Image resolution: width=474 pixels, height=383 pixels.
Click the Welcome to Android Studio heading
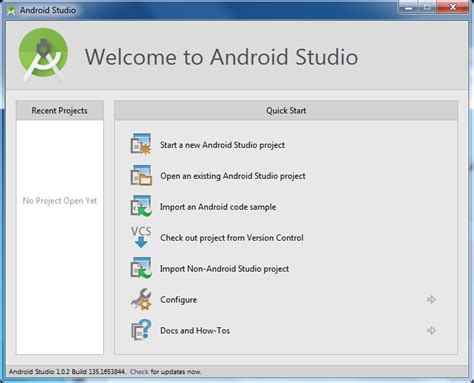(x=221, y=57)
